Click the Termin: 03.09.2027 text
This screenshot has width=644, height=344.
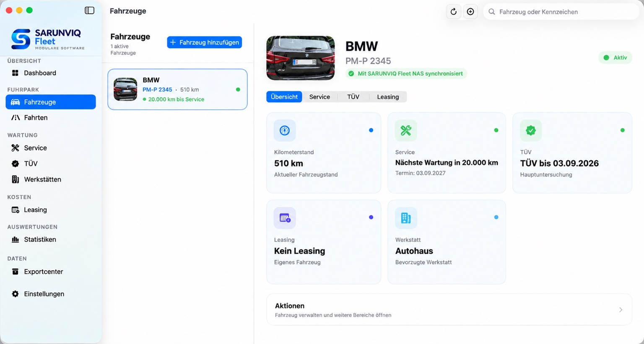(x=421, y=173)
